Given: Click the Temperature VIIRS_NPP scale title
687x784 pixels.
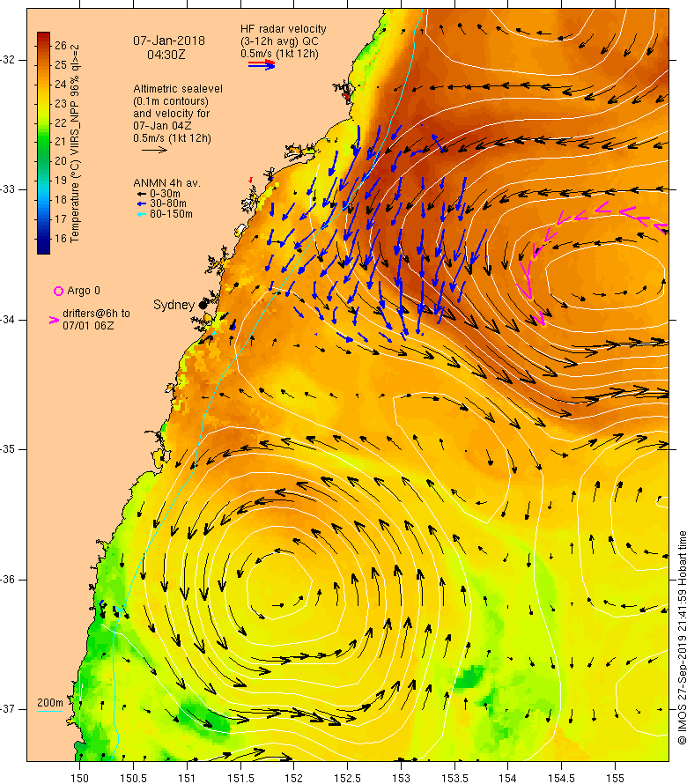Looking at the screenshot, I should [75, 144].
